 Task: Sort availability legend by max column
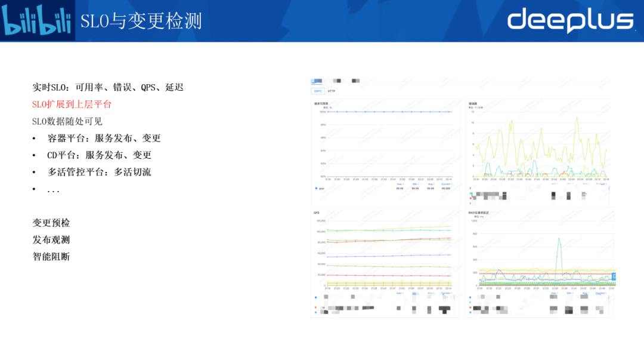coord(400,184)
